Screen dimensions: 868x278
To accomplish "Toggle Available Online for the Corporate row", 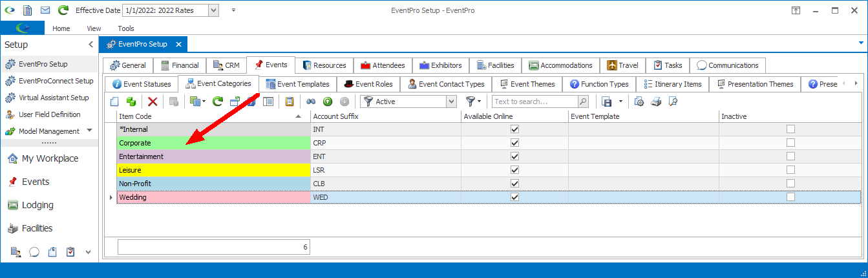I will tap(514, 143).
